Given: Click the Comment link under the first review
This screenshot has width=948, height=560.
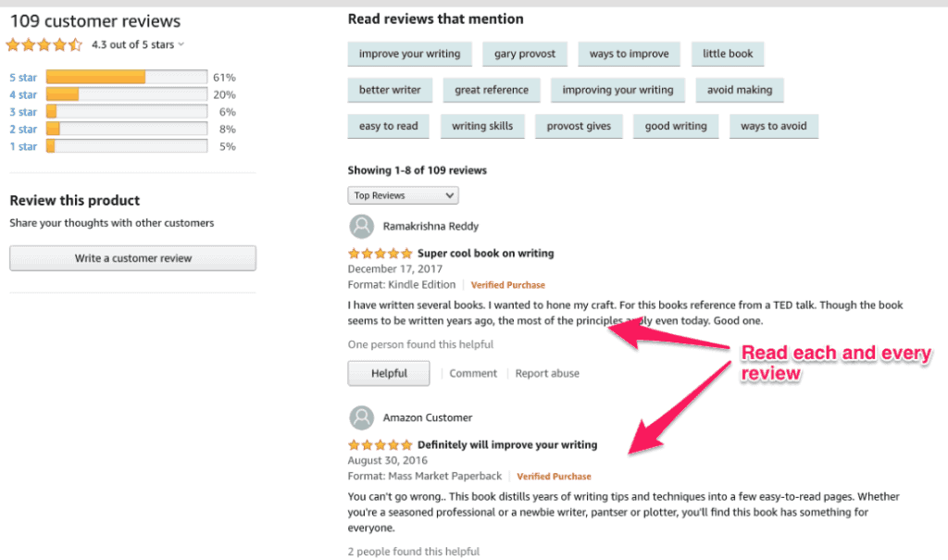Looking at the screenshot, I should [x=472, y=373].
